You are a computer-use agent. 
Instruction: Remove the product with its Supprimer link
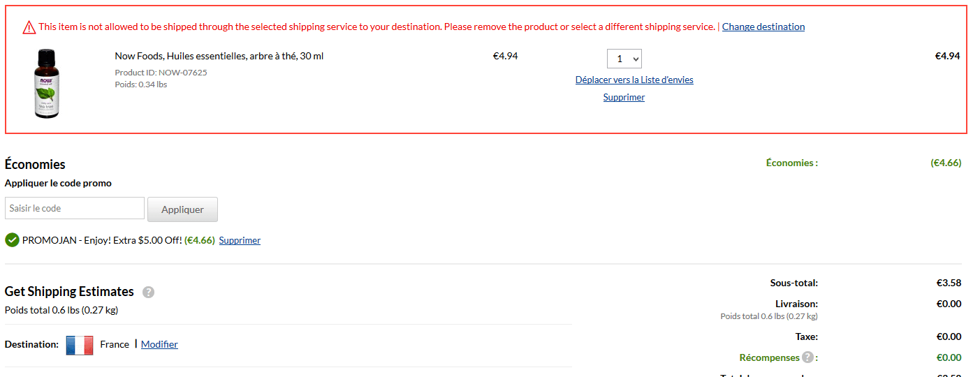(624, 98)
